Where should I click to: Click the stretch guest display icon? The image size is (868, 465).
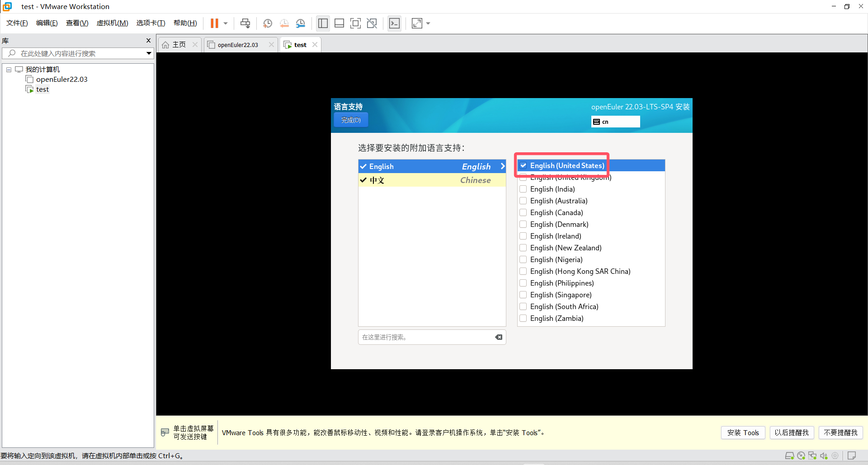pos(417,23)
